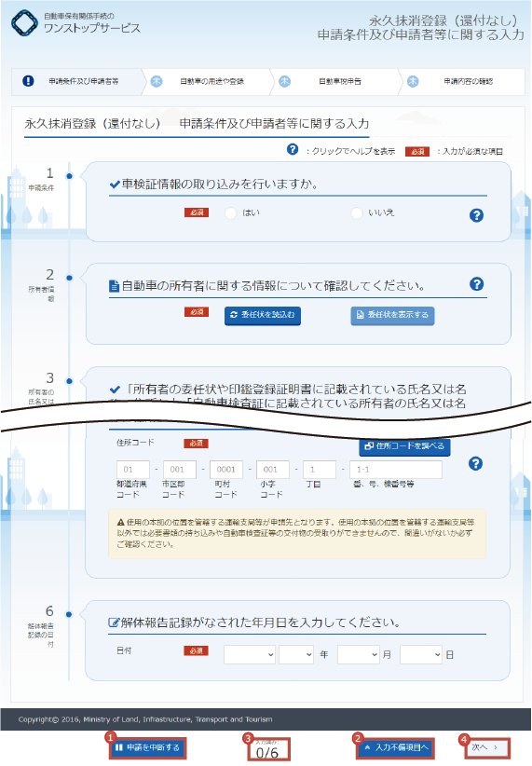Click the One-Stop Service logo icon
Screen dimensions: 532x766
pos(24,23)
